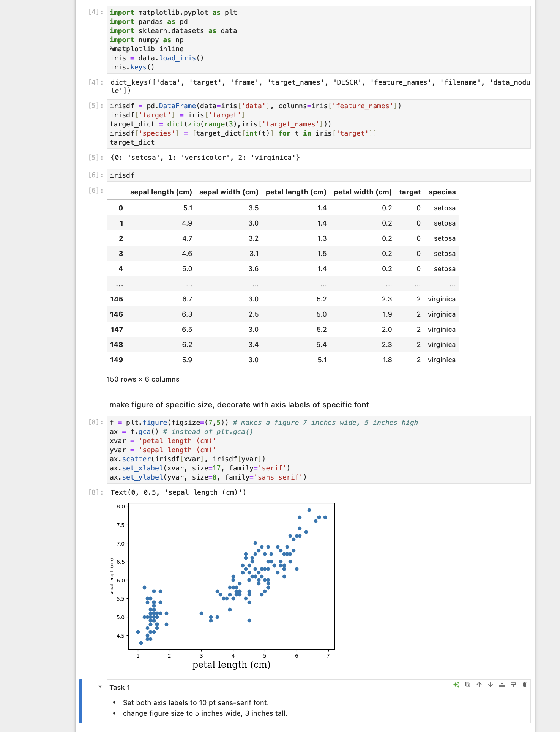
Task: Click the 'species' column header
Action: [x=442, y=192]
